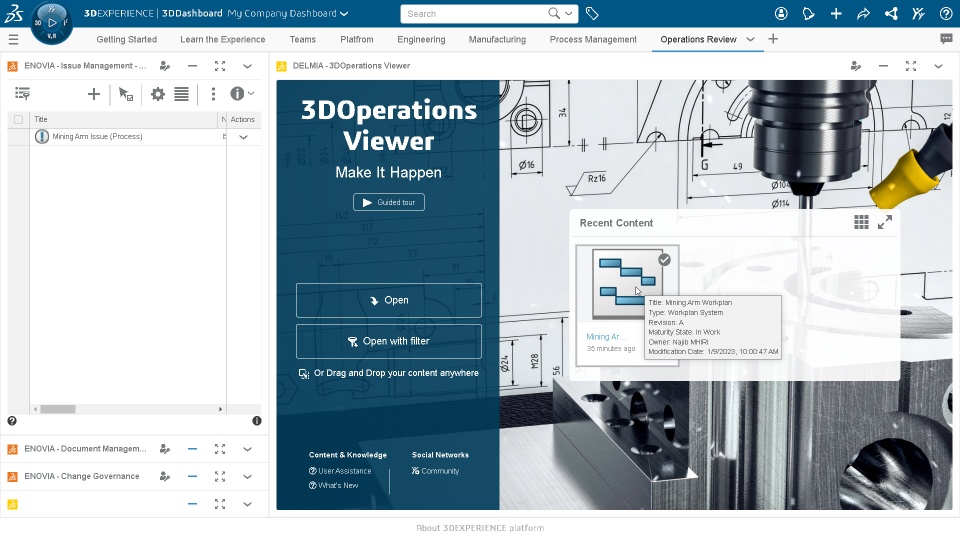960x540 pixels.
Task: Open actions chevron for Mining Arm Issue
Action: 243,137
